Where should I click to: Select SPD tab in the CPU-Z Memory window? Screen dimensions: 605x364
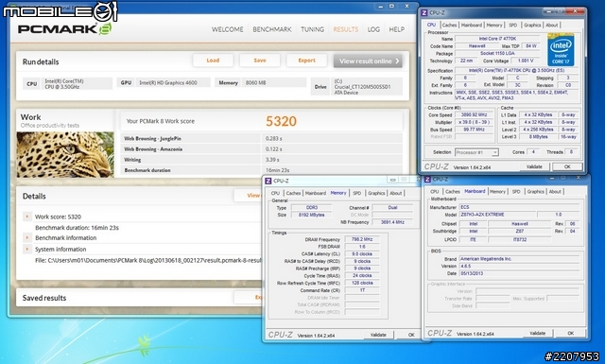[x=357, y=193]
